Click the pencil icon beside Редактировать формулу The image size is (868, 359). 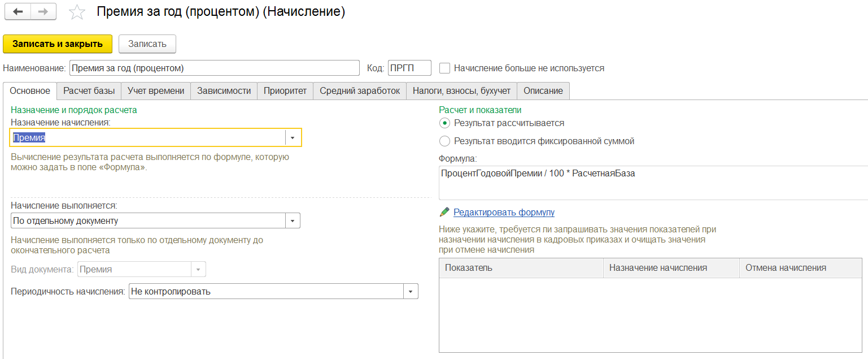point(444,213)
